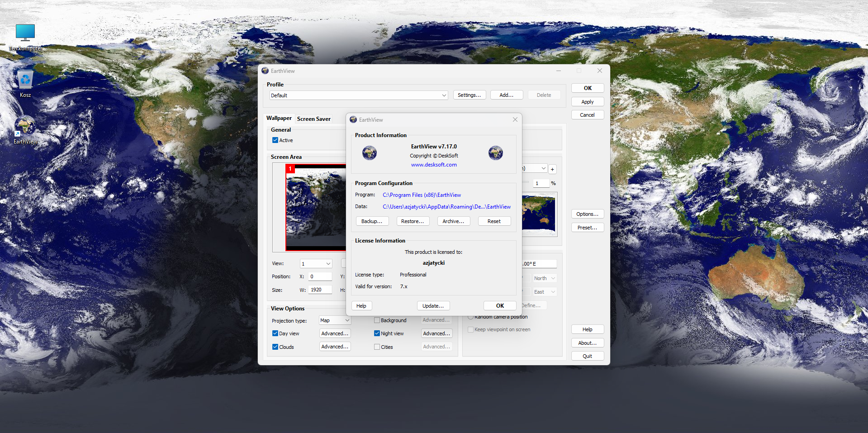Click the licensee name 'azjatycki'

tap(434, 263)
